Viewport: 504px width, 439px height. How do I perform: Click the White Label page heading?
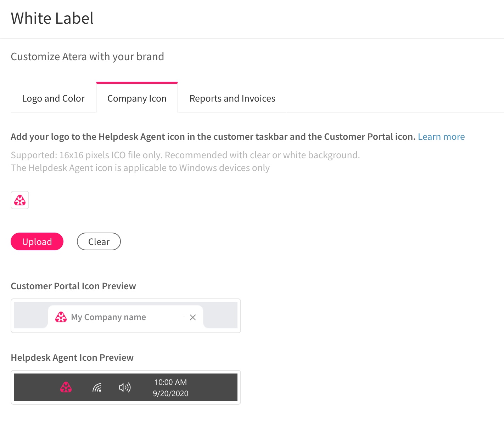click(x=52, y=18)
